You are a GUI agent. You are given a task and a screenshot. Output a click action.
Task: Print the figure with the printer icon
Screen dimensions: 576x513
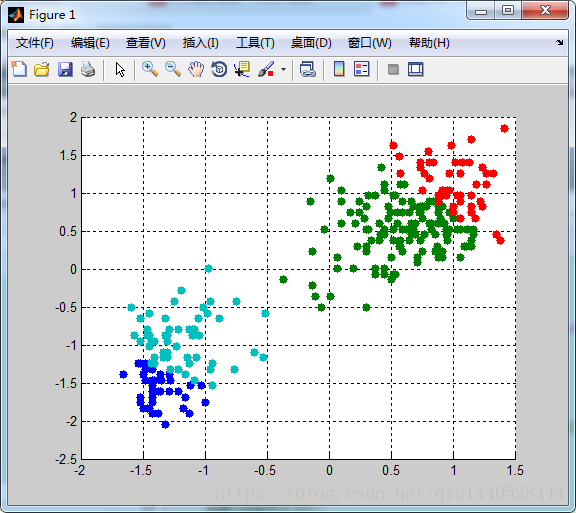(x=88, y=69)
